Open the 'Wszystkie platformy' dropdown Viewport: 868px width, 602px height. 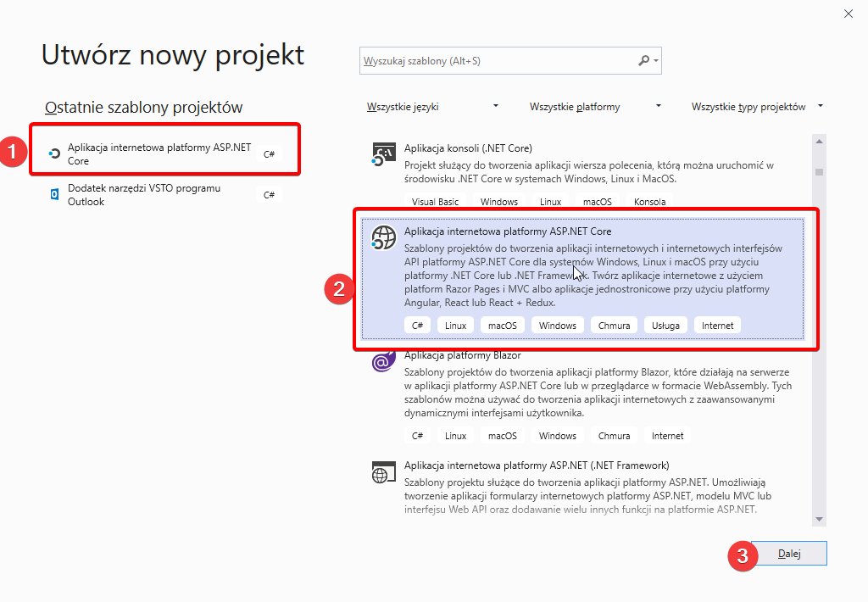595,107
